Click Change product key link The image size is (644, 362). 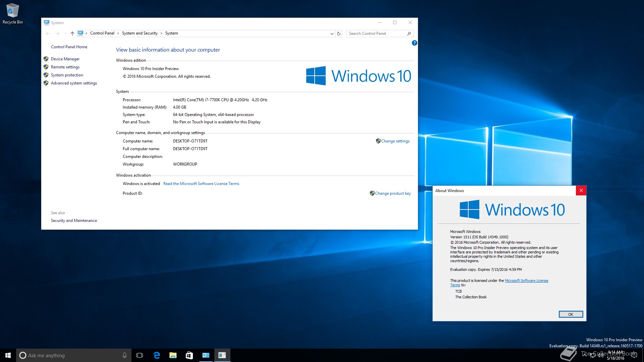pyautogui.click(x=392, y=193)
